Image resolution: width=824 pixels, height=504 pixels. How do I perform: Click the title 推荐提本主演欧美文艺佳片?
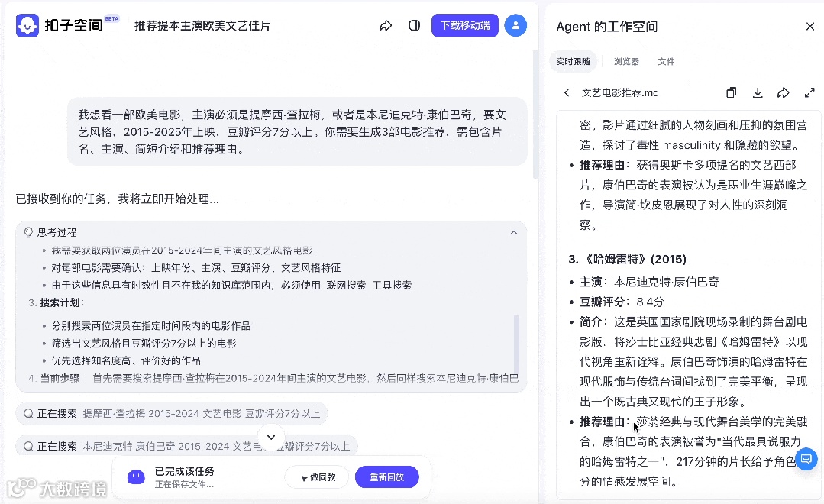(x=202, y=26)
